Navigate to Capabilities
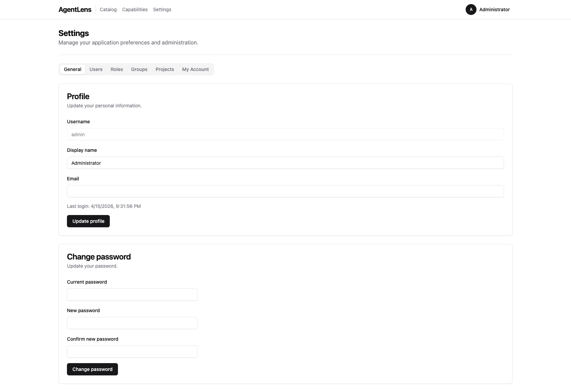This screenshot has height=392, width=571. (135, 10)
